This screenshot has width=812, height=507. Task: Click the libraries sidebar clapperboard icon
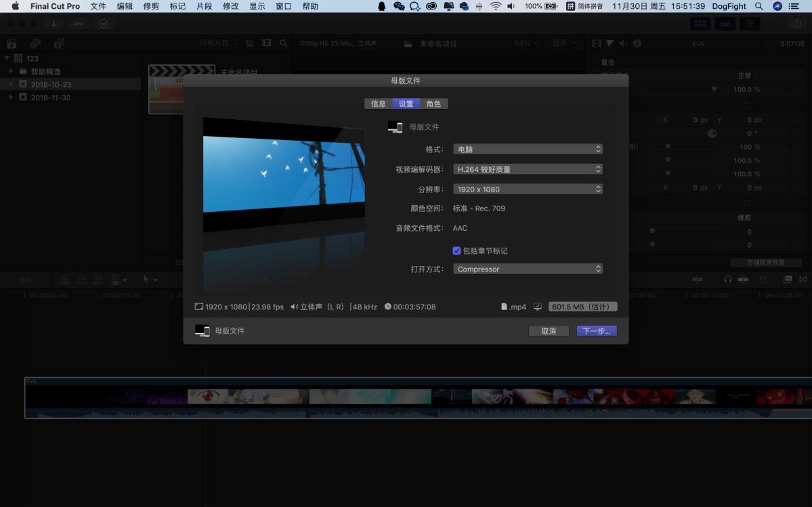[x=12, y=43]
